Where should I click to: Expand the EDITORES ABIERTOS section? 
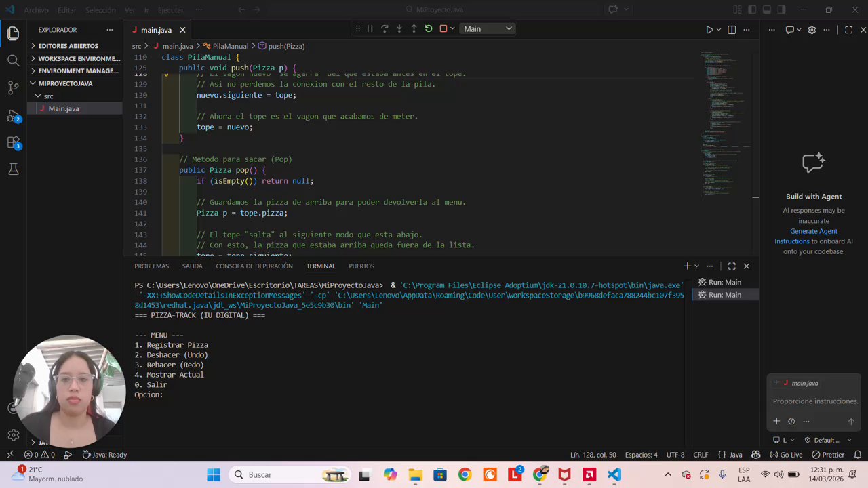[75, 46]
